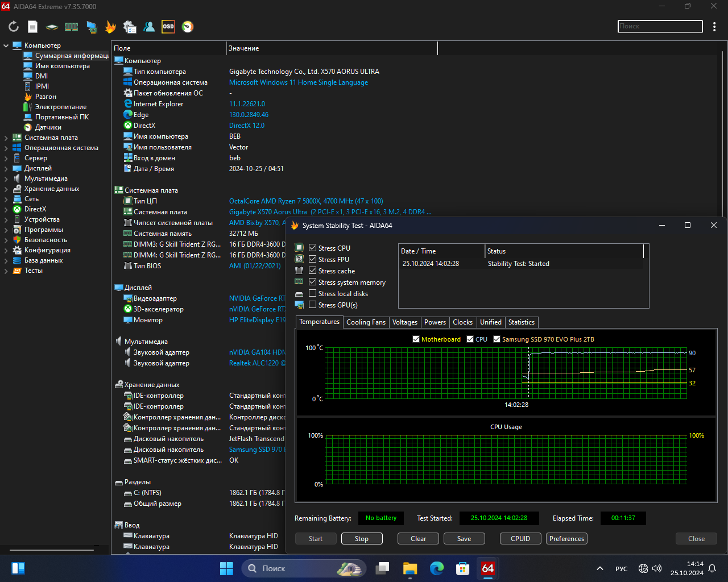Open the three-dot menu beside search
The width and height of the screenshot is (728, 582).
(714, 27)
